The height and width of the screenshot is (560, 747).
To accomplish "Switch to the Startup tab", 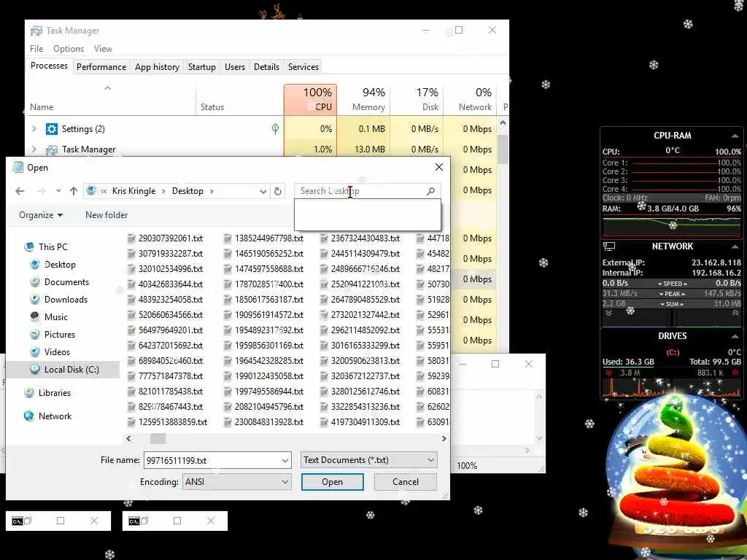I will (x=201, y=66).
